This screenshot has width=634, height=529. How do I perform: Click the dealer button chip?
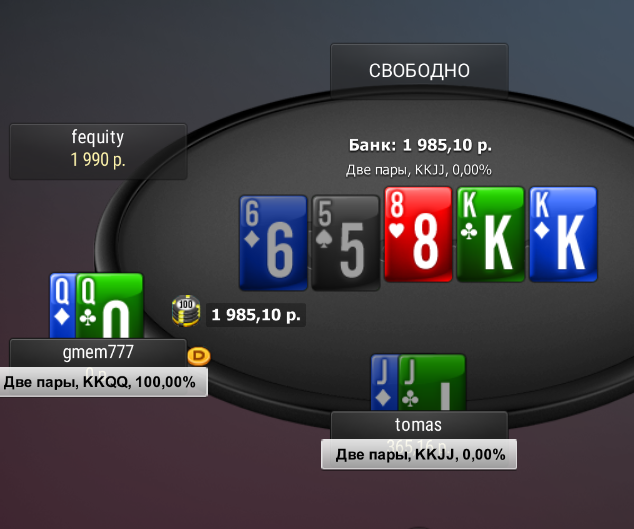199,356
